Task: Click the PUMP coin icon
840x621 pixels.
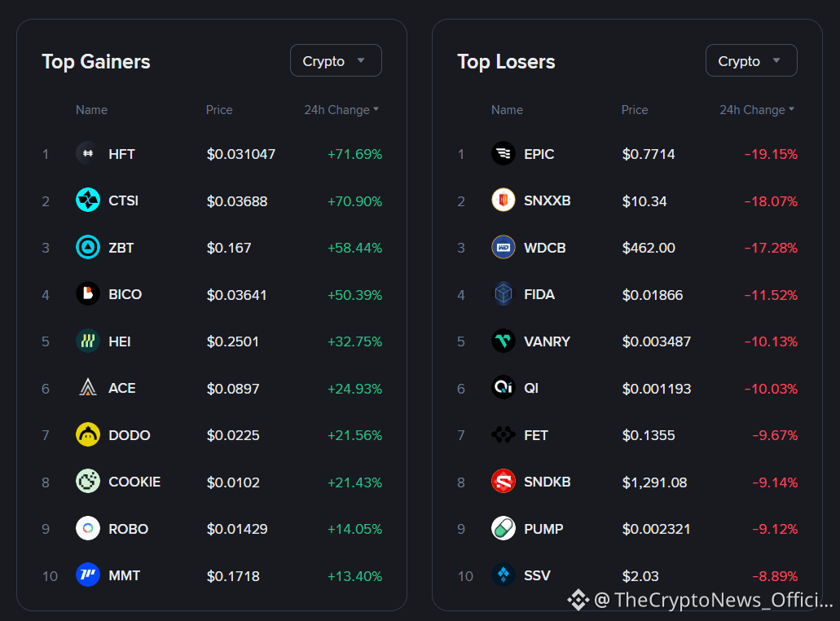Action: pyautogui.click(x=503, y=529)
